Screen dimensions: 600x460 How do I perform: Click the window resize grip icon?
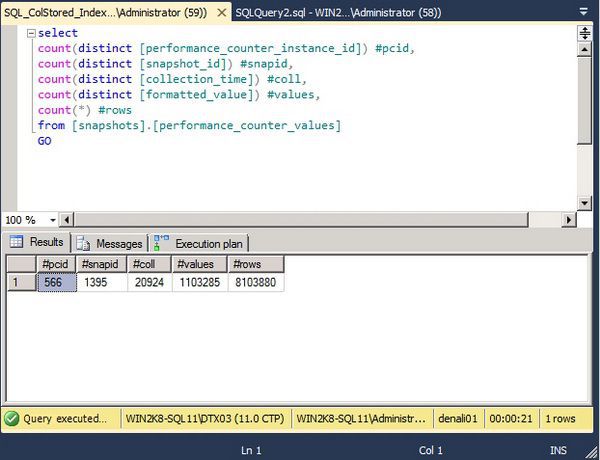(x=592, y=452)
